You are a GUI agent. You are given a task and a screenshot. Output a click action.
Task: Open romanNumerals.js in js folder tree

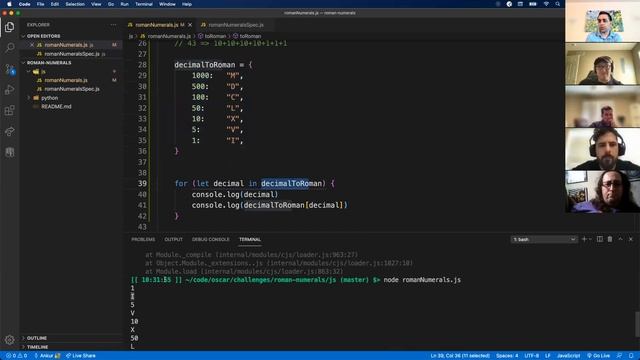point(66,80)
